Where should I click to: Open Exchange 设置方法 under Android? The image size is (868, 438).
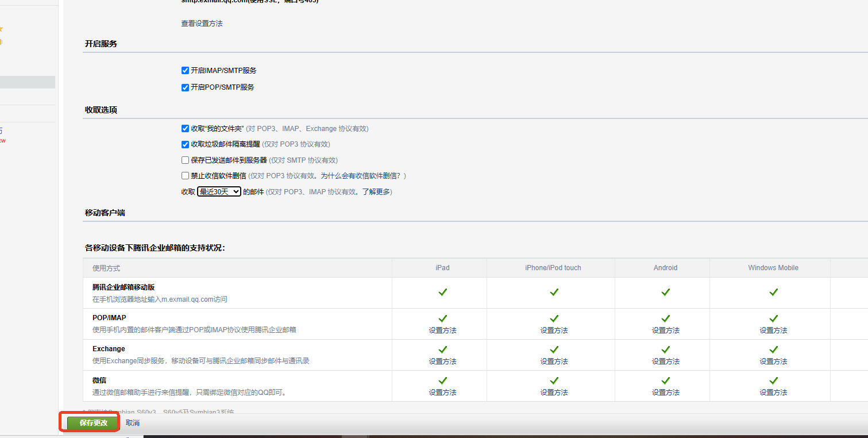(x=665, y=362)
